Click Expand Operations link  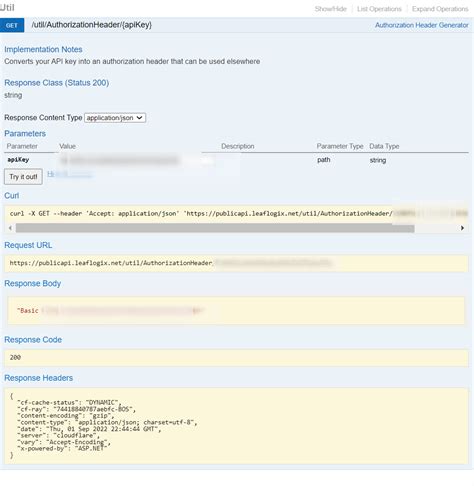tap(440, 9)
